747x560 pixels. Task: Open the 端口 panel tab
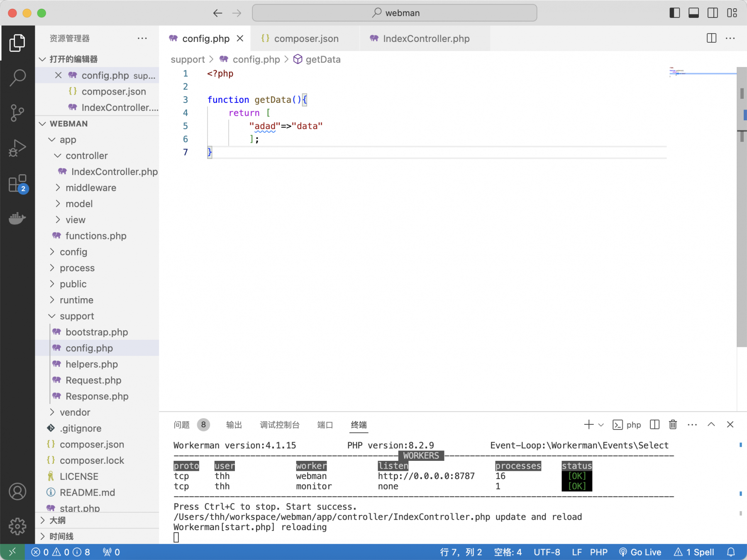[325, 424]
